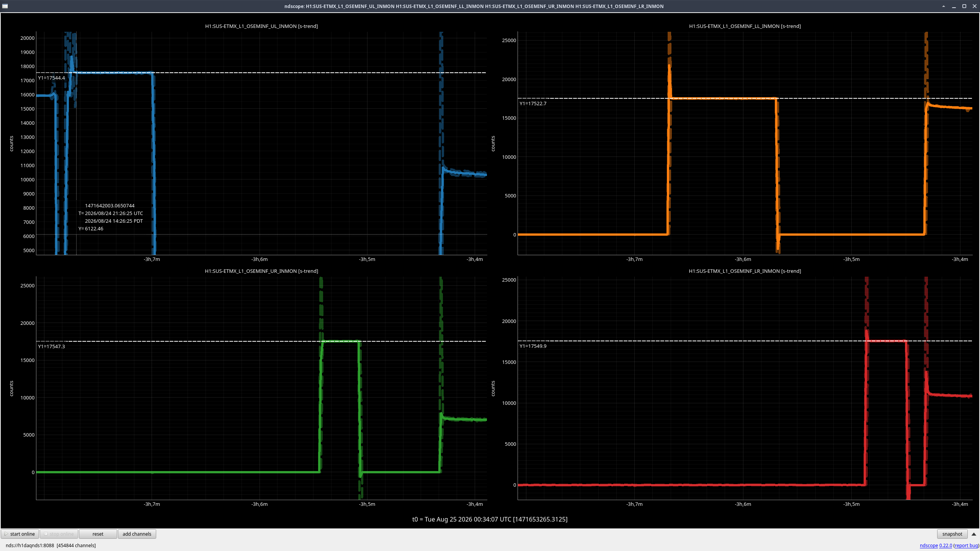Expand the panel with the up-arrow icon
The width and height of the screenshot is (980, 551).
coord(974,534)
